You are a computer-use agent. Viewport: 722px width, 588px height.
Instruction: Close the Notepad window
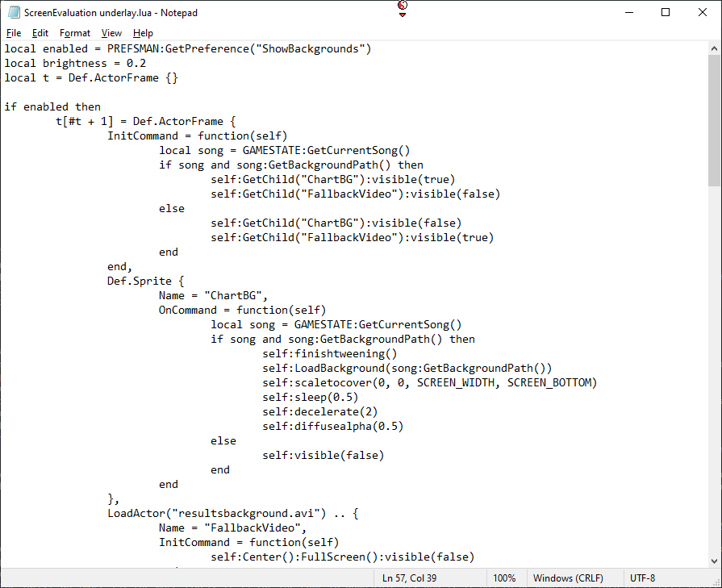click(702, 12)
